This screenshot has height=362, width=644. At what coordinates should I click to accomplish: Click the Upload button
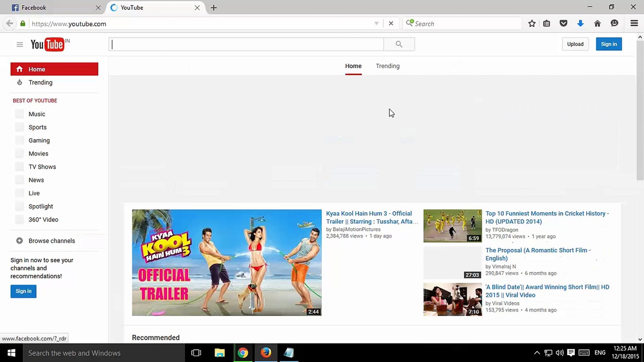point(575,44)
